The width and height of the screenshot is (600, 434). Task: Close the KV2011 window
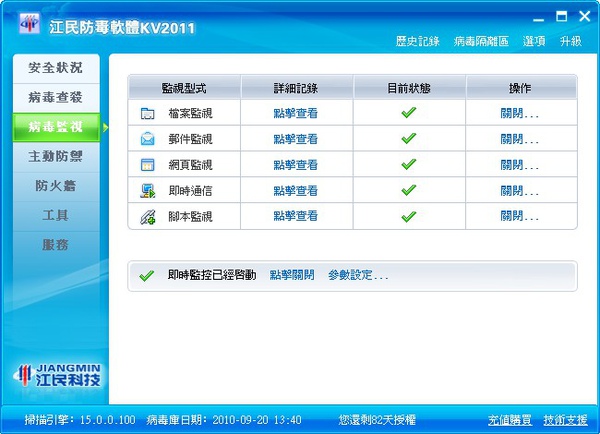click(584, 16)
